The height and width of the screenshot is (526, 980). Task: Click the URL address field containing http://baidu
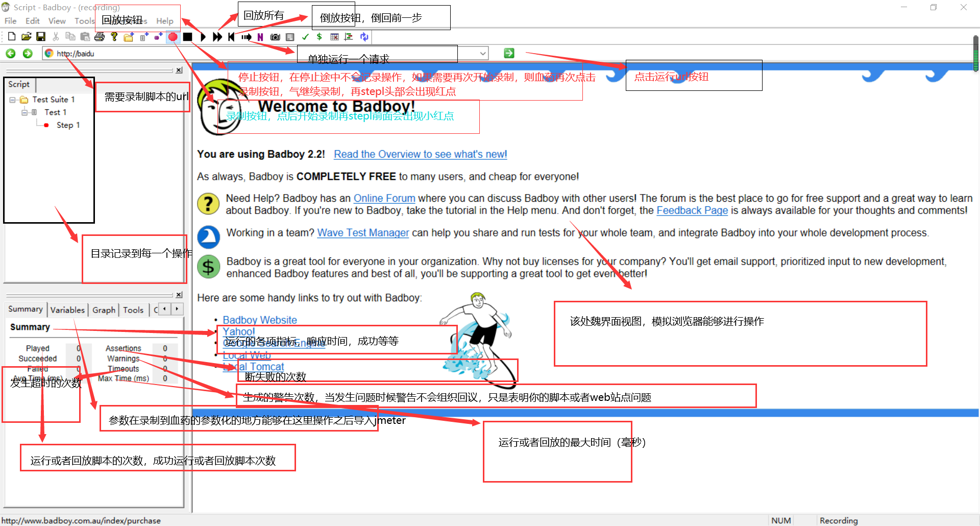265,54
